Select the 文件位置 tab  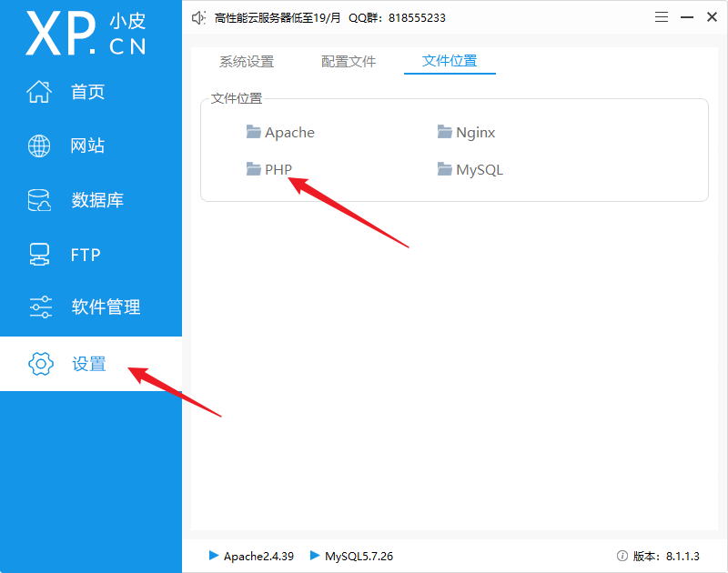coord(450,61)
